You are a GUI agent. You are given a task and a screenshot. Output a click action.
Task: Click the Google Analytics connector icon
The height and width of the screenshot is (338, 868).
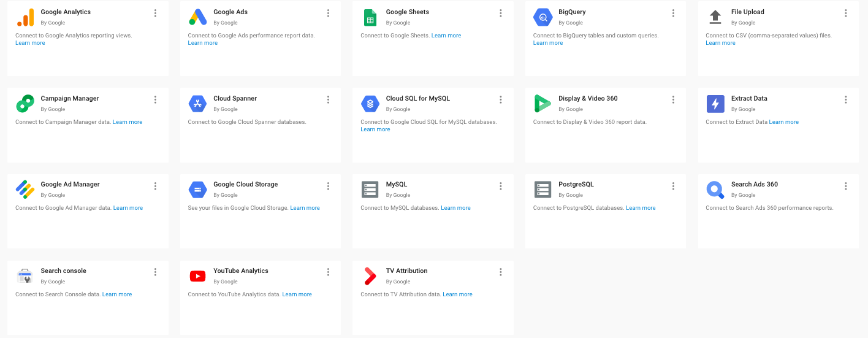[25, 17]
